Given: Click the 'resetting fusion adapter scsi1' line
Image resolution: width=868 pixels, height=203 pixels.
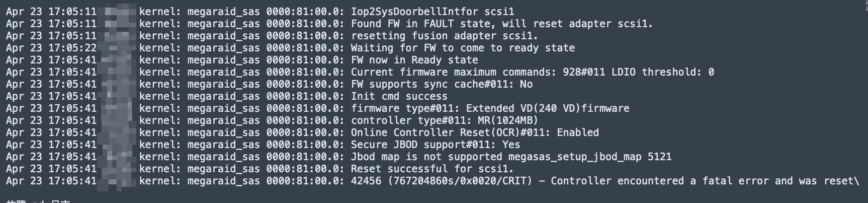Looking at the screenshot, I should tap(444, 36).
